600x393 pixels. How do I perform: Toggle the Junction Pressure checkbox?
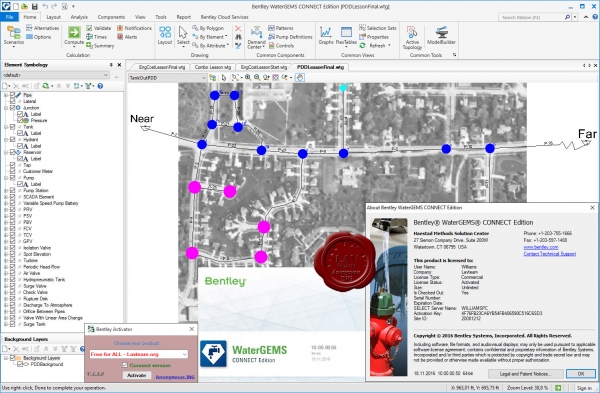(x=20, y=120)
